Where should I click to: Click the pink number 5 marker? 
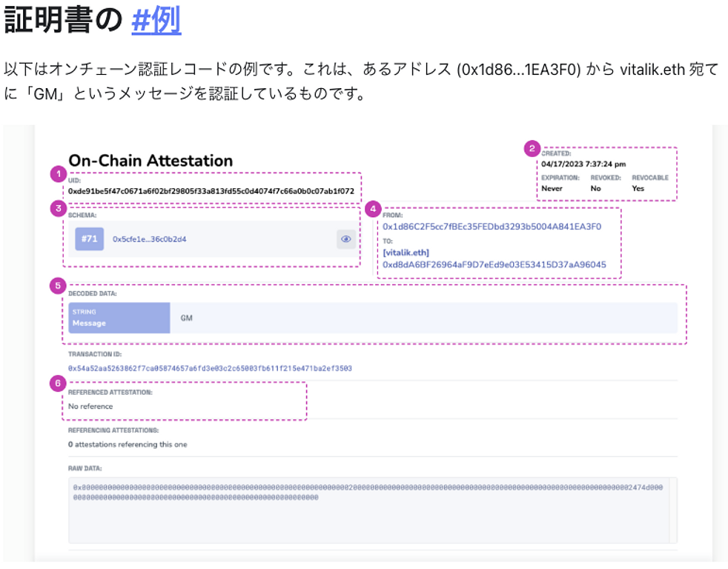[x=58, y=286]
